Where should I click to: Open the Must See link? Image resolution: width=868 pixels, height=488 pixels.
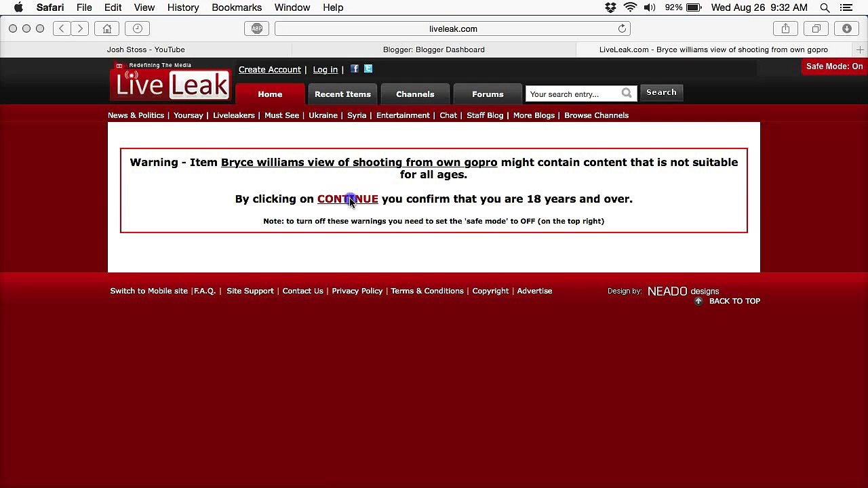click(282, 115)
